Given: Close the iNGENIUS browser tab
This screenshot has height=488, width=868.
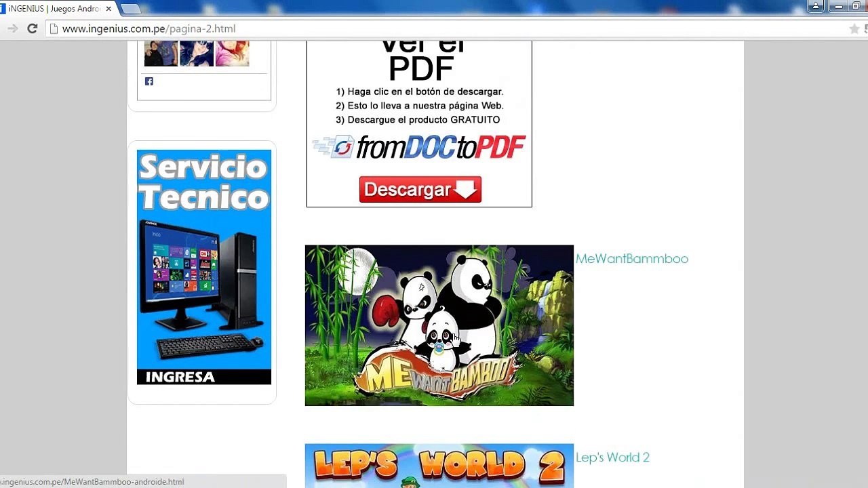Looking at the screenshot, I should tap(108, 9).
